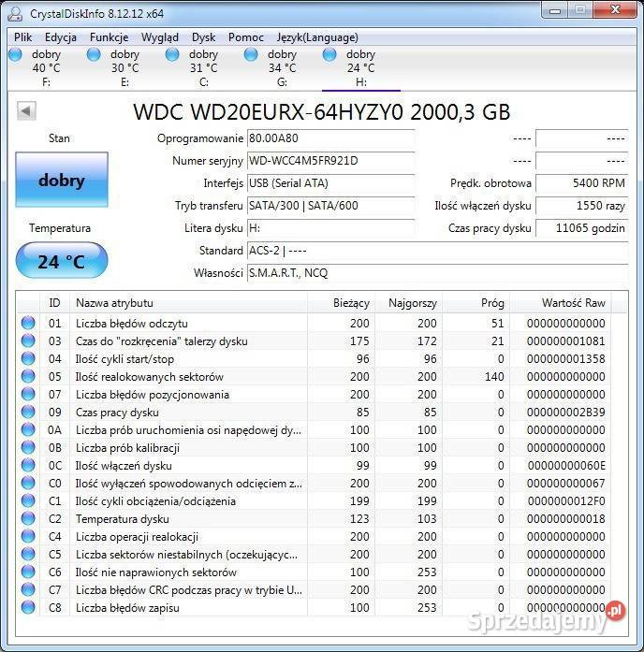Click status icon for attribute C5

point(28,555)
